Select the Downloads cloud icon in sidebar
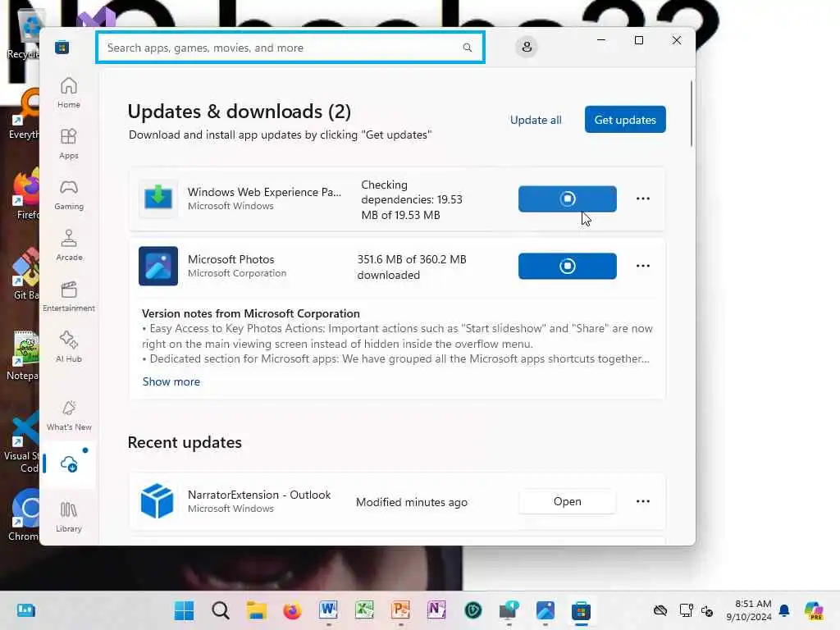 [x=69, y=463]
